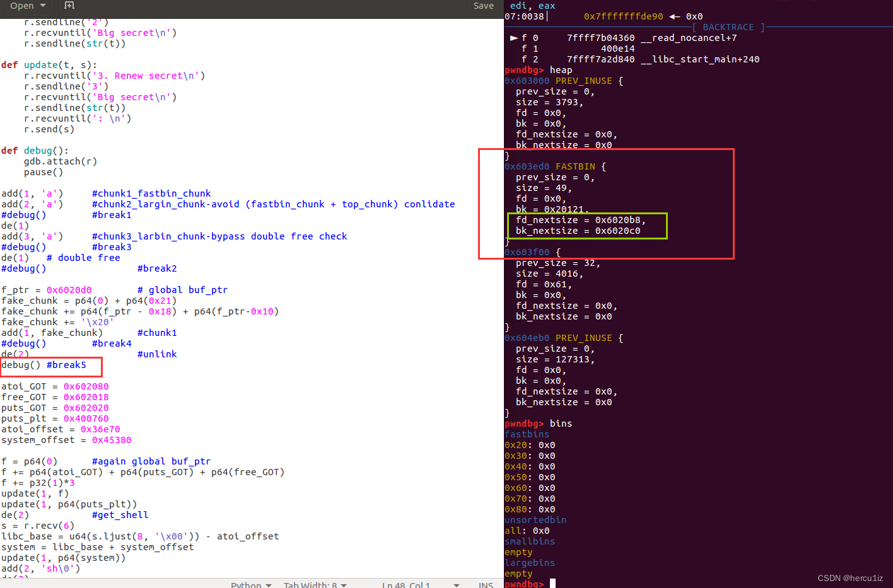Click the 'all: 0x0' unsortedbin entry
This screenshot has width=893, height=588.
[x=527, y=531]
